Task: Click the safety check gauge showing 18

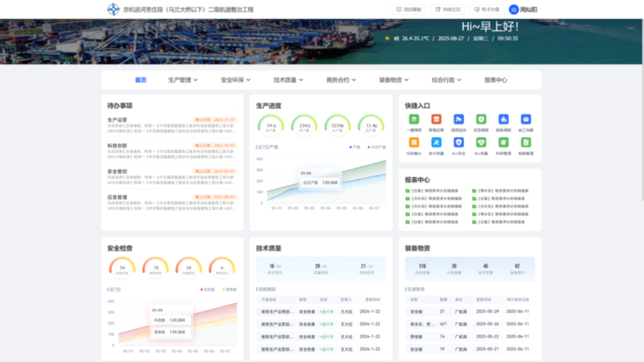Action: pos(155,267)
